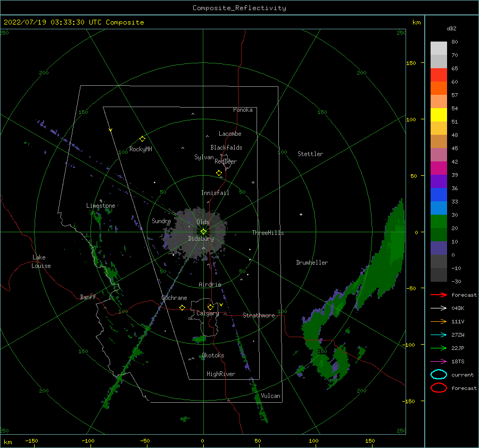Screen dimensions: 479x448
Task: Click the Olds city label
Action: coord(203,222)
